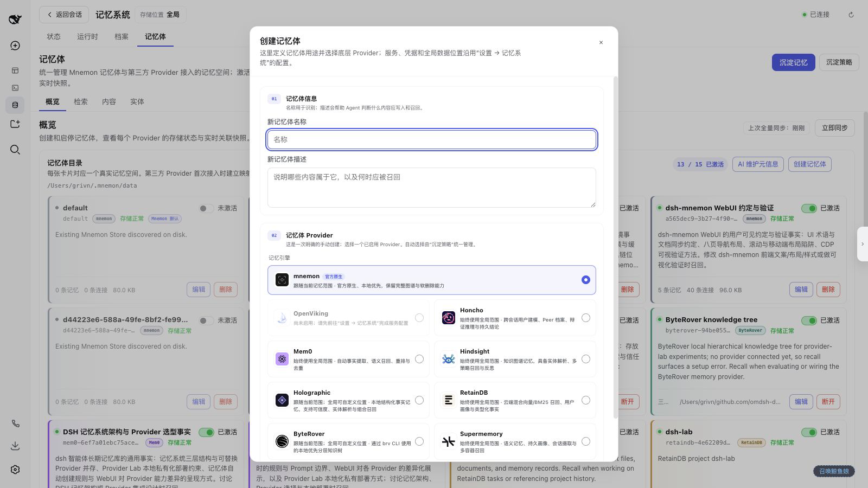Click the AI 维护元信息 button

tap(758, 164)
